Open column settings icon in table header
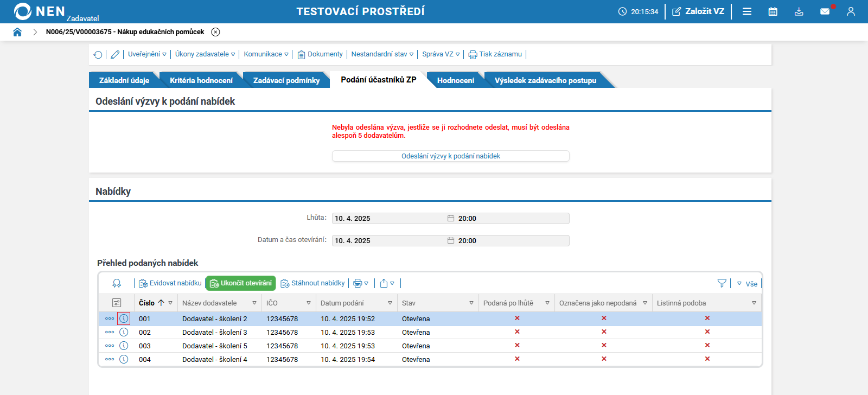868x395 pixels. 117,303
